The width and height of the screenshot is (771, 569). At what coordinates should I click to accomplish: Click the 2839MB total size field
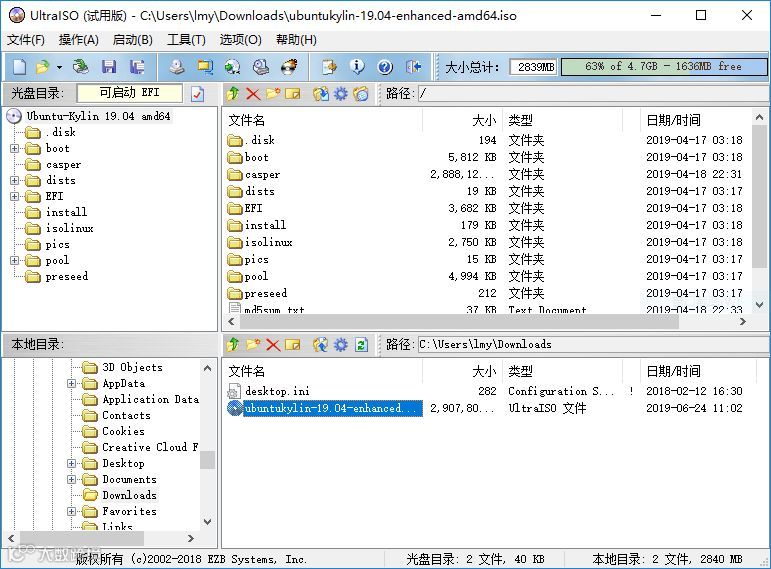[534, 67]
